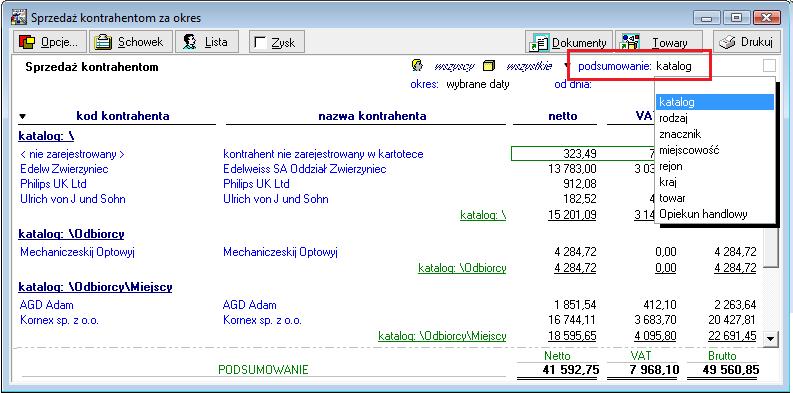Click the yellow goods filter icon
The image size is (793, 393).
(x=488, y=66)
